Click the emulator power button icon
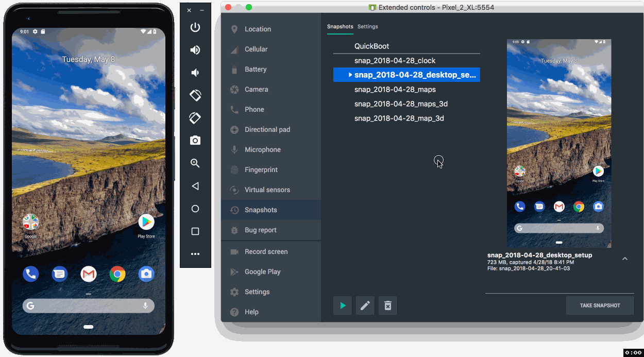 (x=195, y=27)
